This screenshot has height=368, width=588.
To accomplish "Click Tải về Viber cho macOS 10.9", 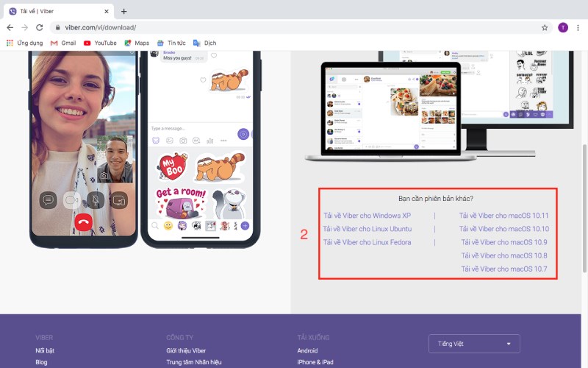I will click(504, 242).
